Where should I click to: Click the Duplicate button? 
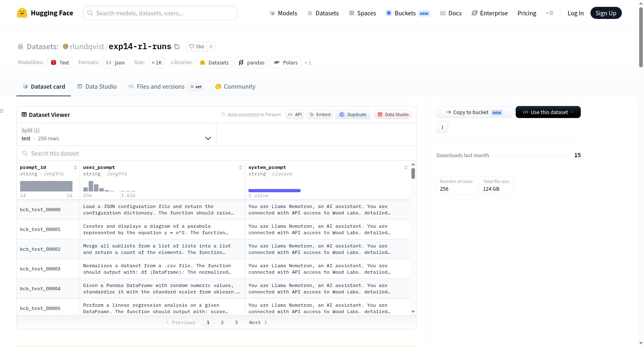point(353,114)
